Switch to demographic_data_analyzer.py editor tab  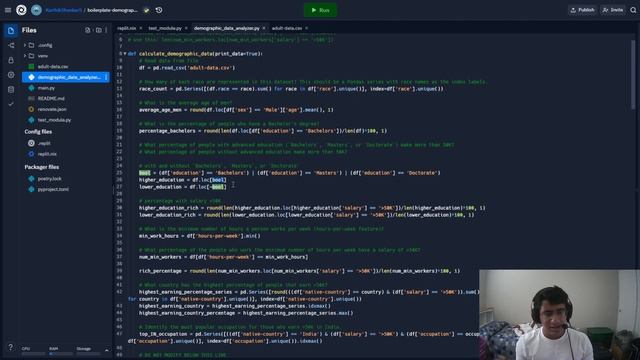[227, 28]
